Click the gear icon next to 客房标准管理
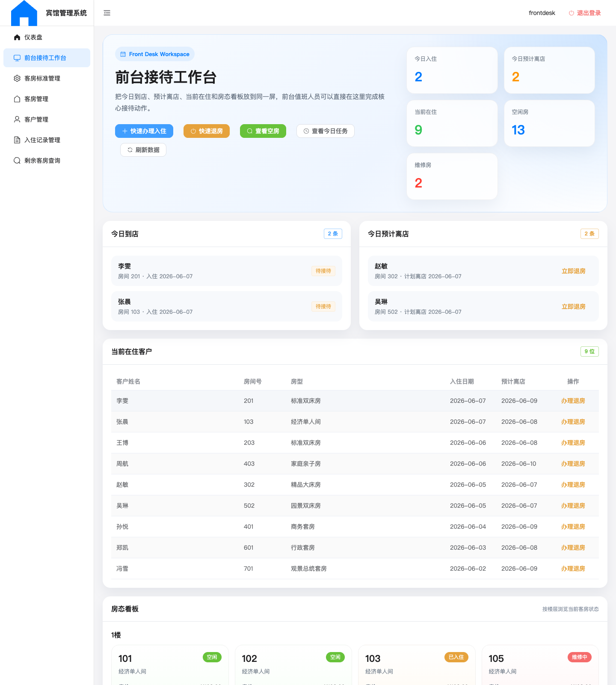 [17, 78]
